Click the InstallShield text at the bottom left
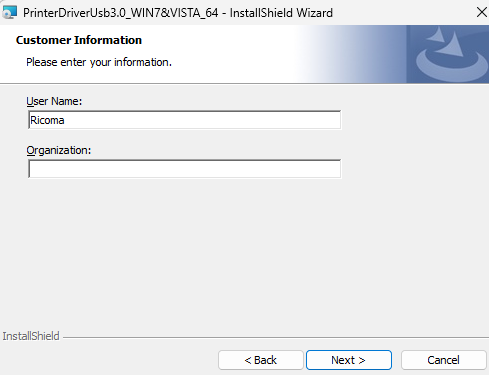This screenshot has height=375, width=489. pos(31,336)
